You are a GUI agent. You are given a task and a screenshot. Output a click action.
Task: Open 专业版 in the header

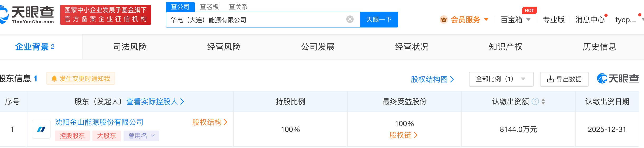554,20
